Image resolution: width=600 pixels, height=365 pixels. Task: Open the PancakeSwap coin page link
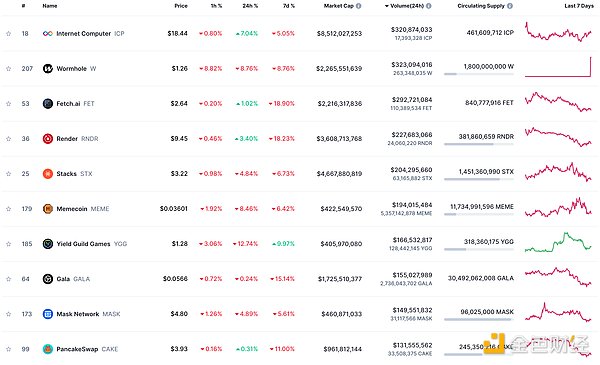pos(77,349)
